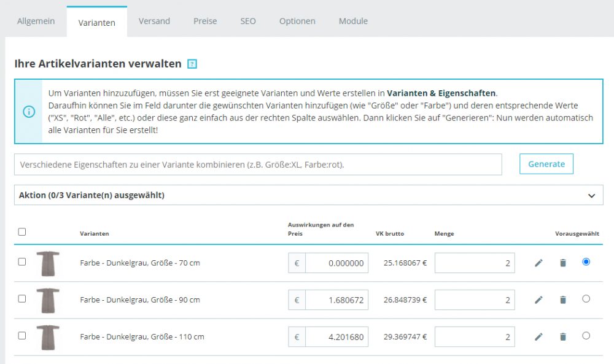Switch to the SEO tab
614x364 pixels.
click(248, 21)
